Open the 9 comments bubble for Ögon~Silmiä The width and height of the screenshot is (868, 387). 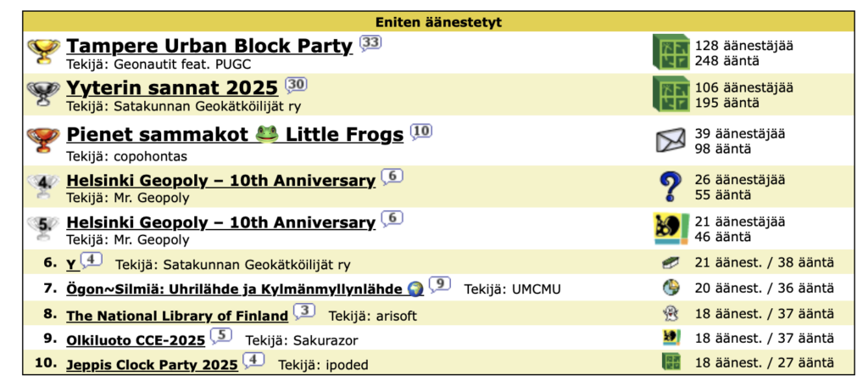tap(439, 284)
